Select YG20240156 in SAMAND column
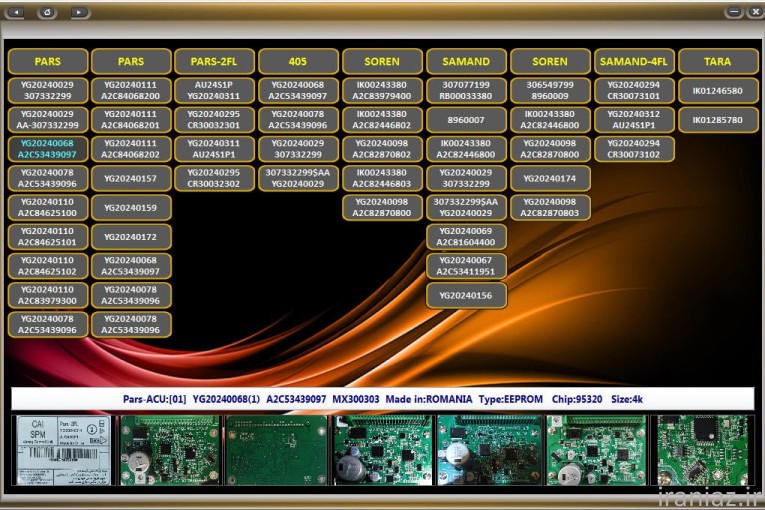Image resolution: width=765 pixels, height=510 pixels. pyautogui.click(x=466, y=295)
